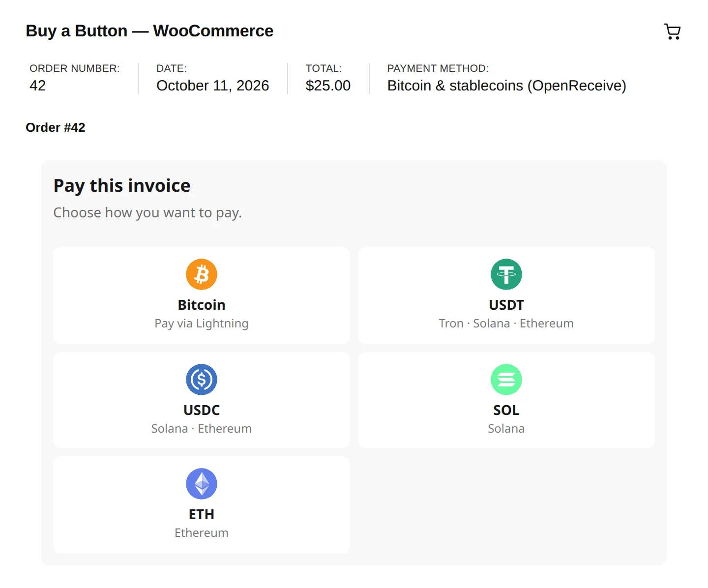Choose ETH payment option label
The width and height of the screenshot is (708, 588).
202,514
